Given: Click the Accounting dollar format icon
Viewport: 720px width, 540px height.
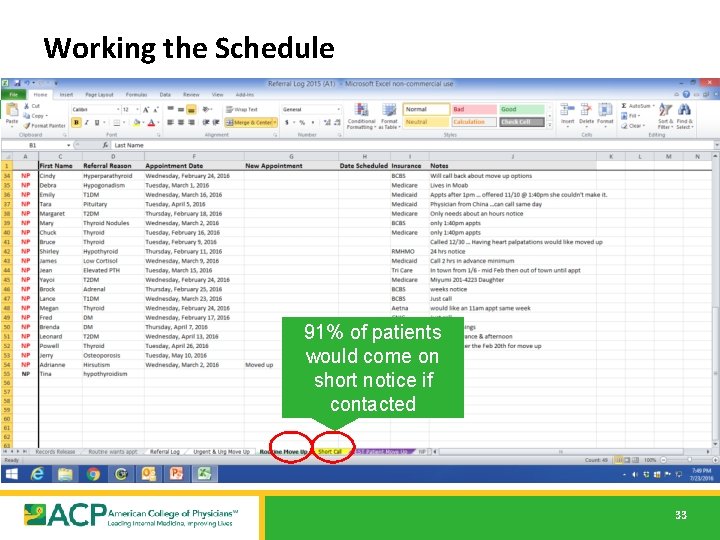Looking at the screenshot, I should click(287, 123).
